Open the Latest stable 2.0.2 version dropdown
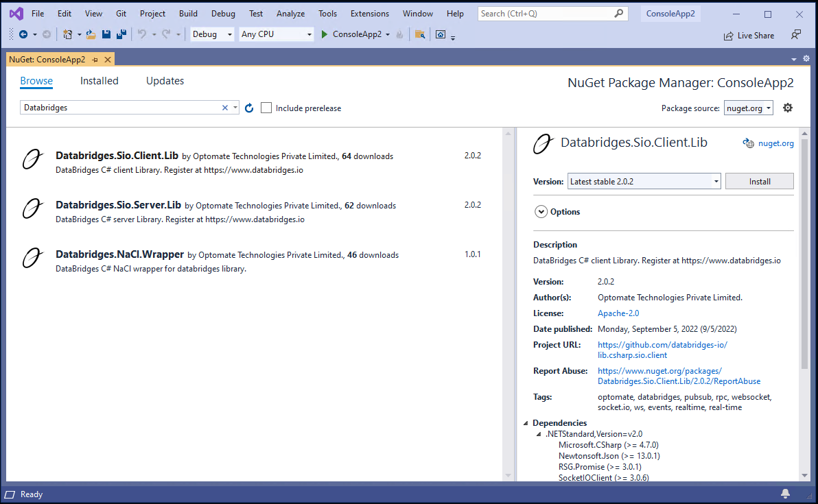 click(x=643, y=181)
